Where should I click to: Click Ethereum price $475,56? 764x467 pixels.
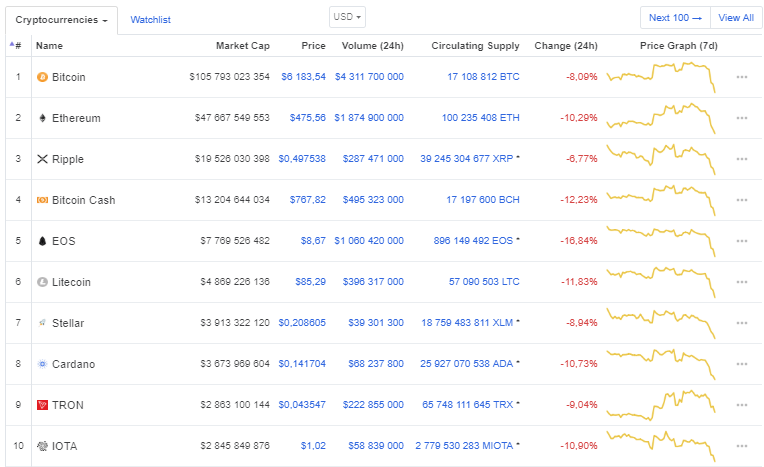[307, 117]
